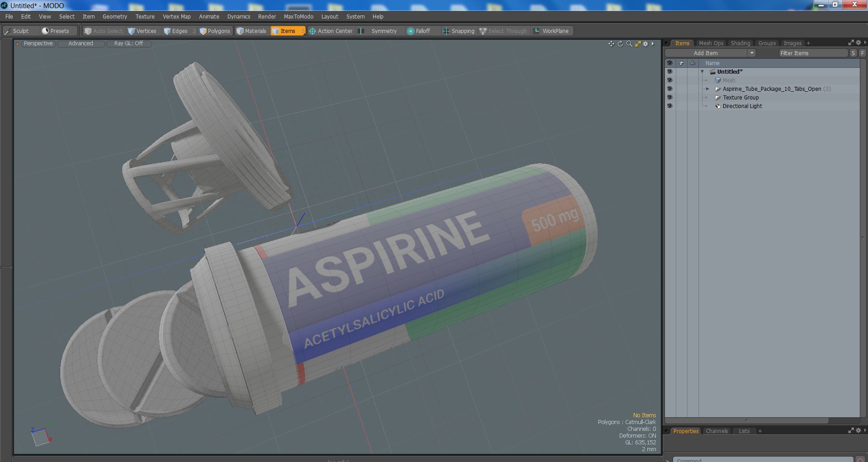Open the Ray GL: Off option

pos(128,43)
